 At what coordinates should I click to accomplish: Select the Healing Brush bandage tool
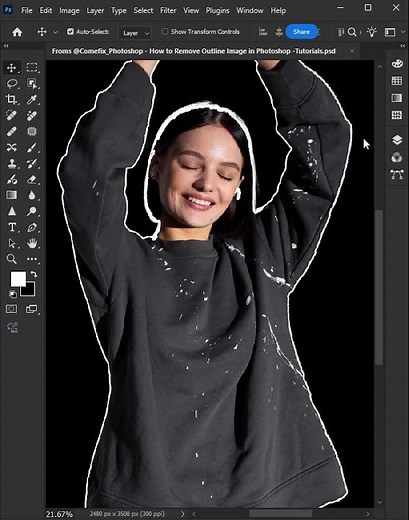pyautogui.click(x=12, y=131)
